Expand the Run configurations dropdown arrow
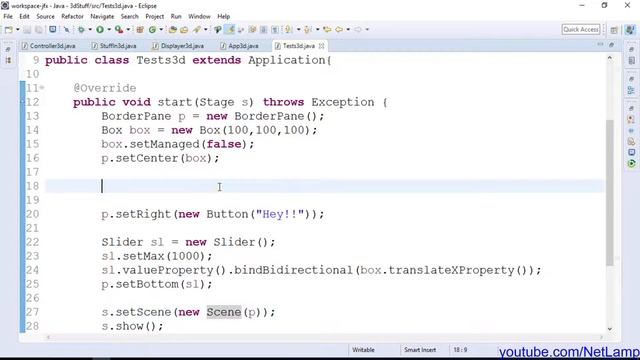The image size is (640, 360). [109, 29]
